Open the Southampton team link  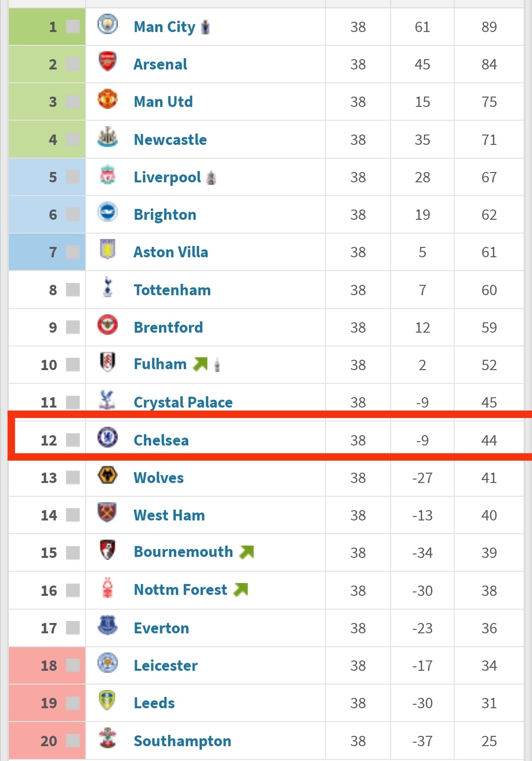point(182,741)
